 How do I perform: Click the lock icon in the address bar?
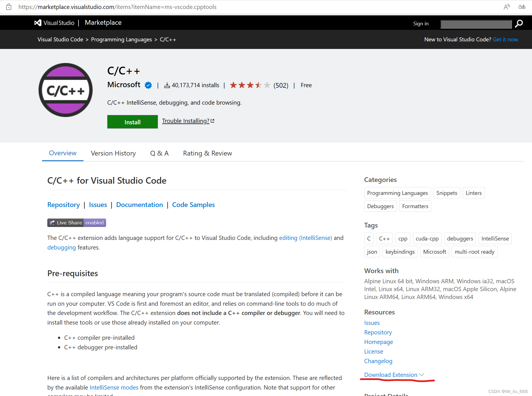(8, 7)
